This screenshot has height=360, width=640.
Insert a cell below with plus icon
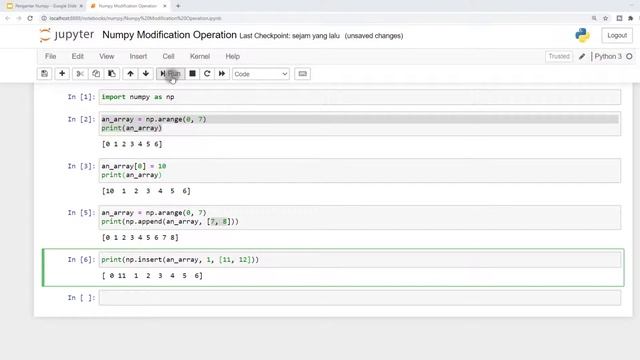pos(62,74)
